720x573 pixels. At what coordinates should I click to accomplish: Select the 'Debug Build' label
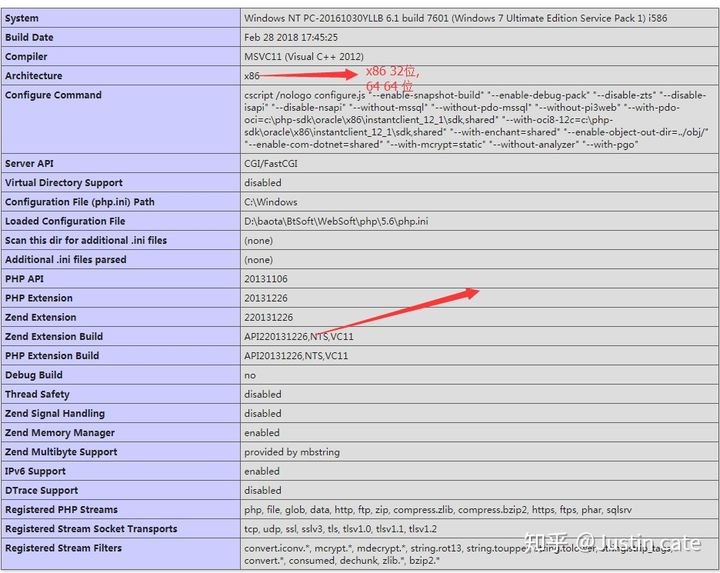34,375
